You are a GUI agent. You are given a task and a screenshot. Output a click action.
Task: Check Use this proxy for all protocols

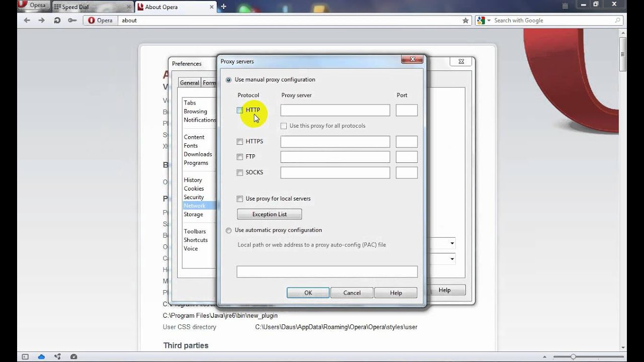point(284,126)
